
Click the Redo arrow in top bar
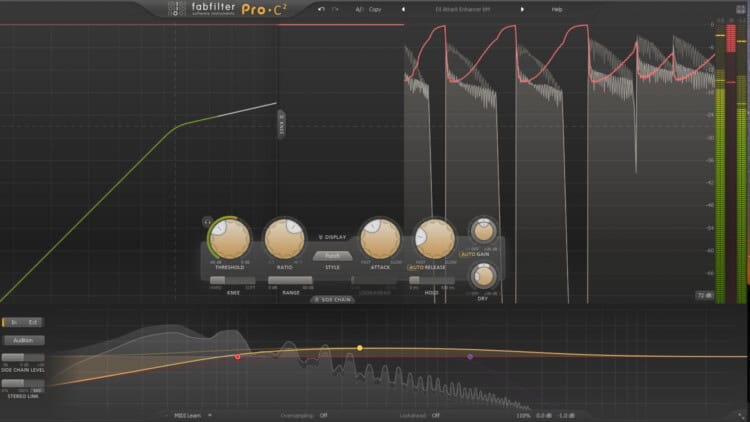335,9
